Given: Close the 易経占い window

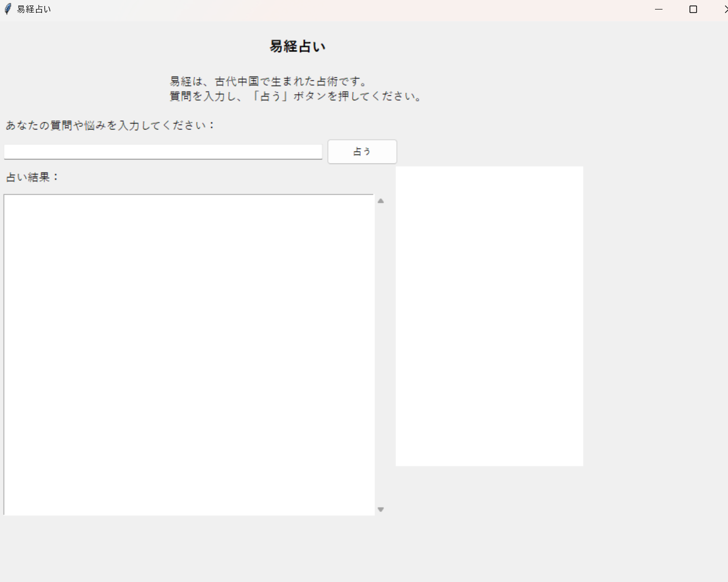Looking at the screenshot, I should pos(725,9).
